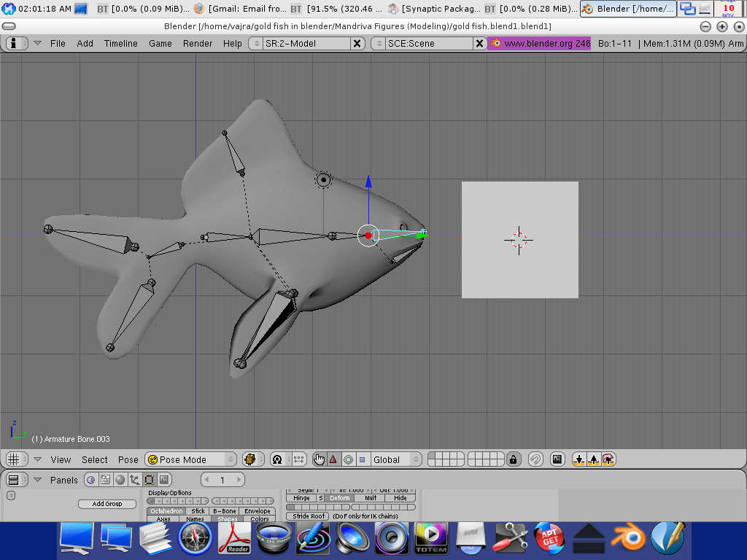This screenshot has width=747, height=560.
Task: Click the render preview image icon
Action: point(557,459)
